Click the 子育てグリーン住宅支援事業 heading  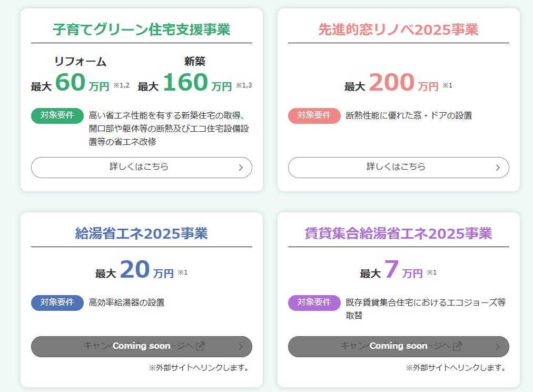141,30
